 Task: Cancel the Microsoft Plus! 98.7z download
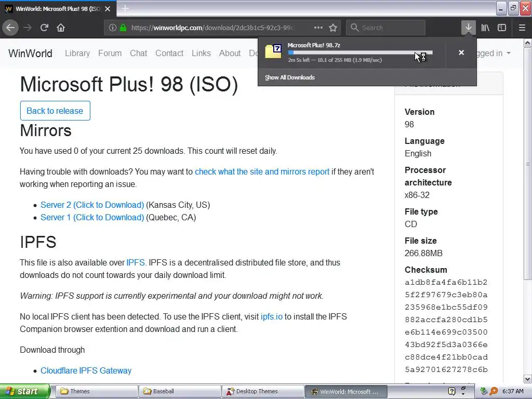(461, 52)
